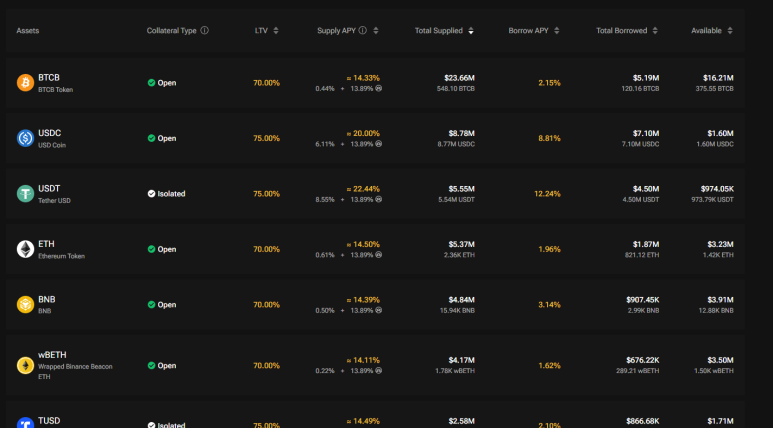Click the Isolated badge on USDT row
773x428 pixels.
[x=167, y=194]
